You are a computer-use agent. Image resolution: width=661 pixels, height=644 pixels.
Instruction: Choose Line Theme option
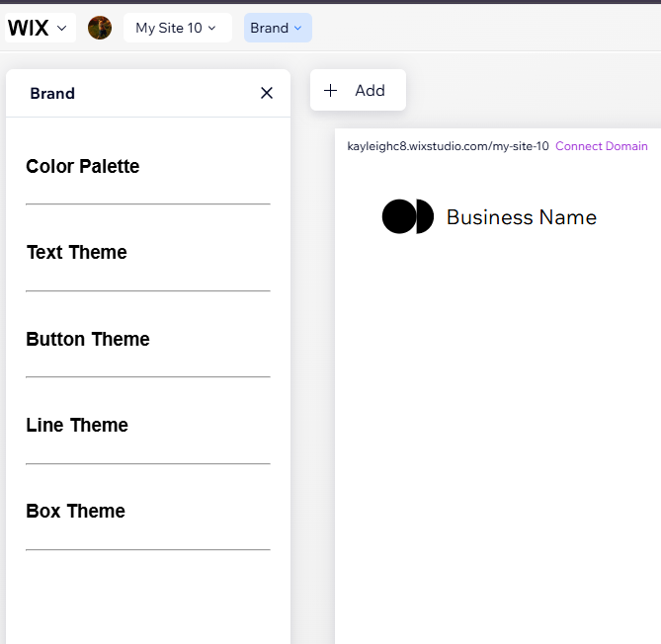pos(77,426)
